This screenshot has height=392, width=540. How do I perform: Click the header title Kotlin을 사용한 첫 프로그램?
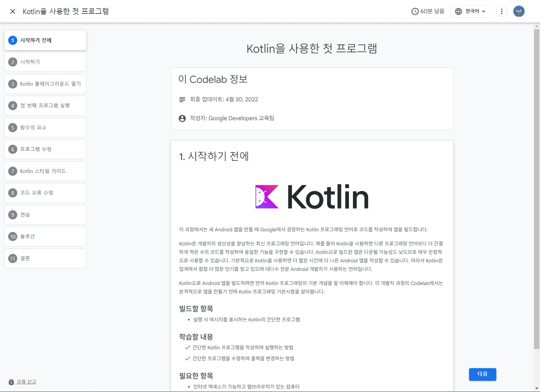[x=66, y=11]
